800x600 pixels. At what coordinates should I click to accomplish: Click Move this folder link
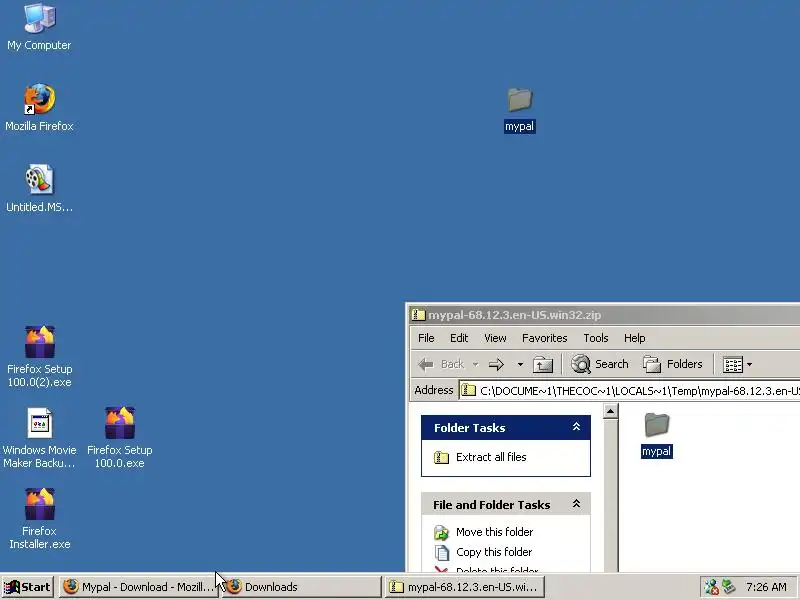point(494,532)
